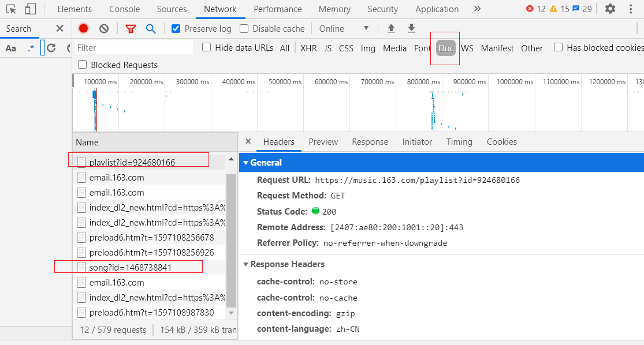The height and width of the screenshot is (345, 644).
Task: Click the import HAR upload arrow
Action: 391,29
